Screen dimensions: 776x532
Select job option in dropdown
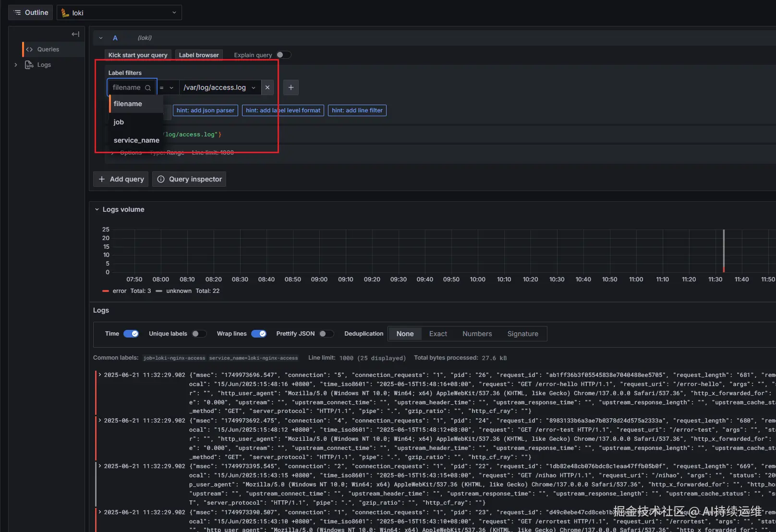pyautogui.click(x=136, y=122)
